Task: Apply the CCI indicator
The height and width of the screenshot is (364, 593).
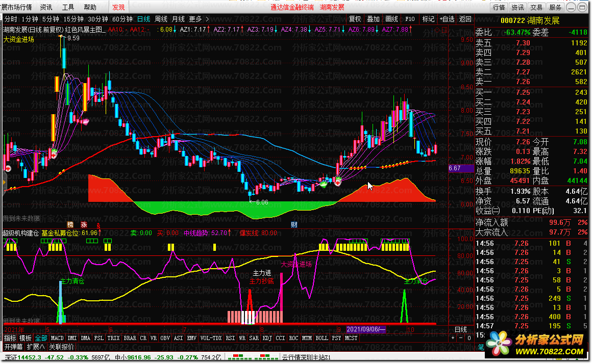Action: tap(280, 338)
